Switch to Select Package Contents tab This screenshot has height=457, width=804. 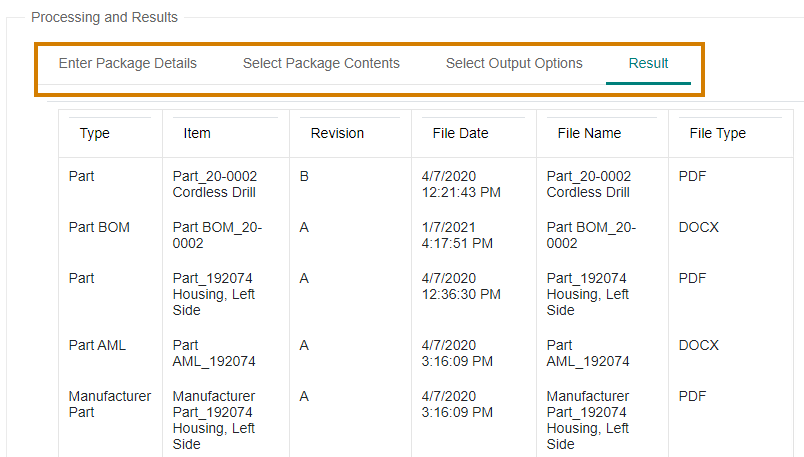point(321,63)
